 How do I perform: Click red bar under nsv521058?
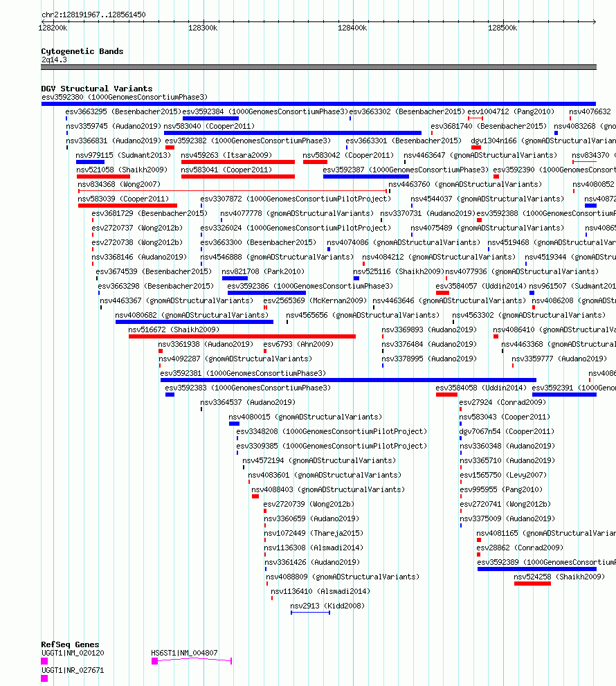103,177
